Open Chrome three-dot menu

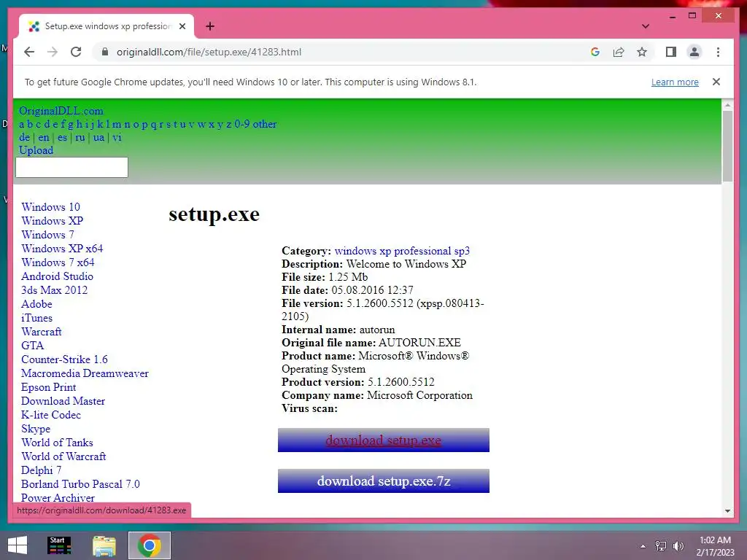(718, 52)
